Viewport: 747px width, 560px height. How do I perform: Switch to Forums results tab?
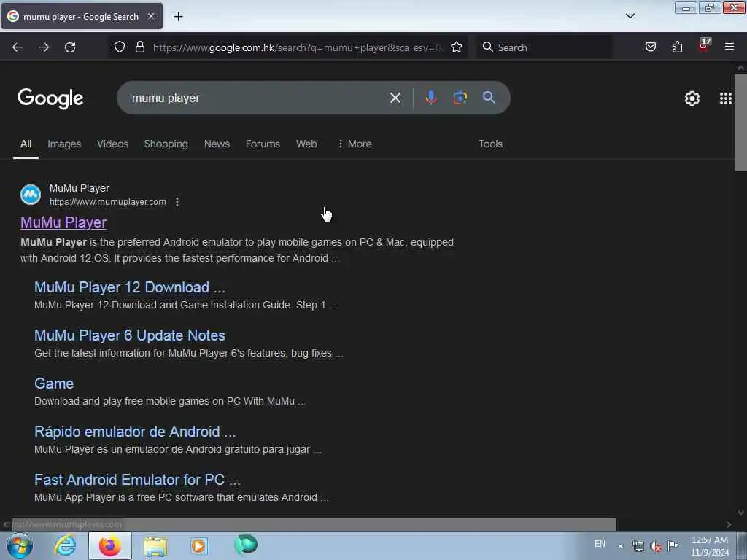pyautogui.click(x=263, y=144)
